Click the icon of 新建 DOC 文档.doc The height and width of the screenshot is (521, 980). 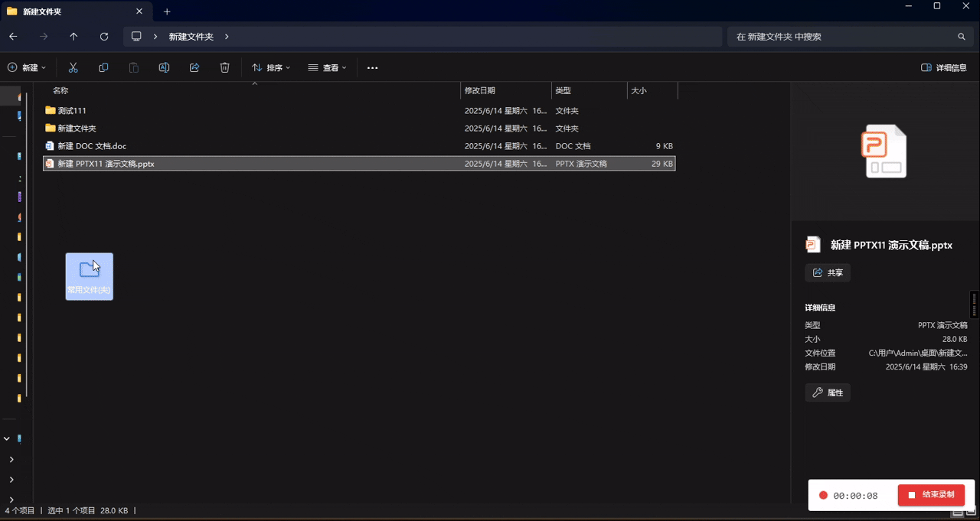51,146
